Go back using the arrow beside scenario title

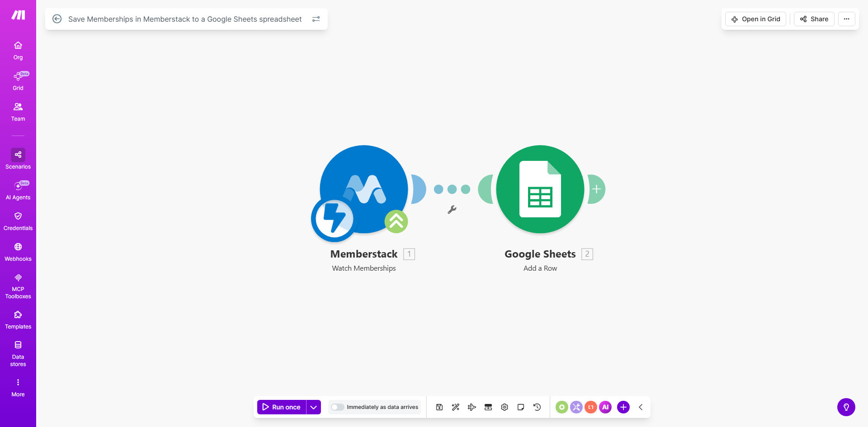57,19
